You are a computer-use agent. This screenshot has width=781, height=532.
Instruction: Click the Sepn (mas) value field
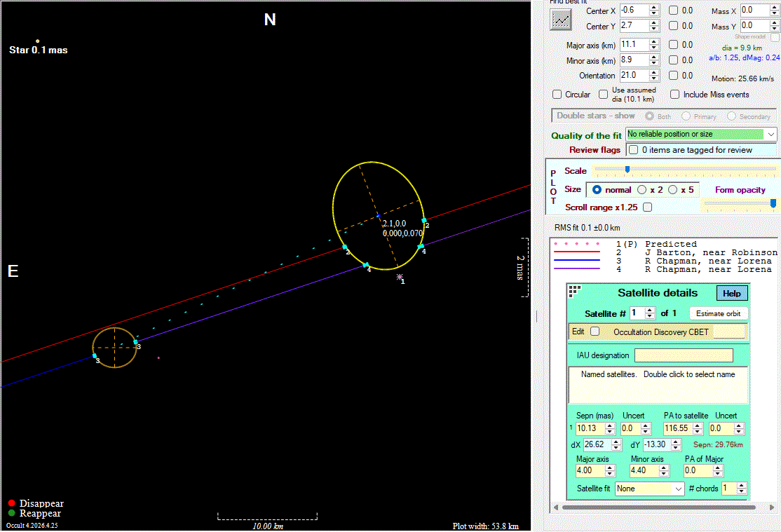[590, 428]
